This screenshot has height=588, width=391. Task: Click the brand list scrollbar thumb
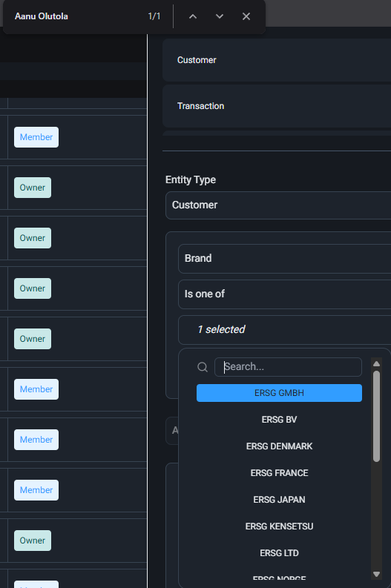pyautogui.click(x=376, y=416)
